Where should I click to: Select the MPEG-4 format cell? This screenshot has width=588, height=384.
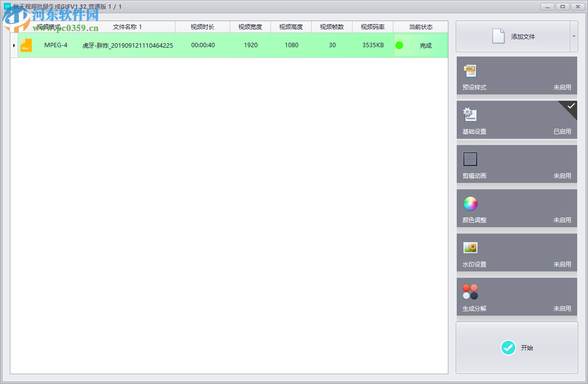click(56, 45)
